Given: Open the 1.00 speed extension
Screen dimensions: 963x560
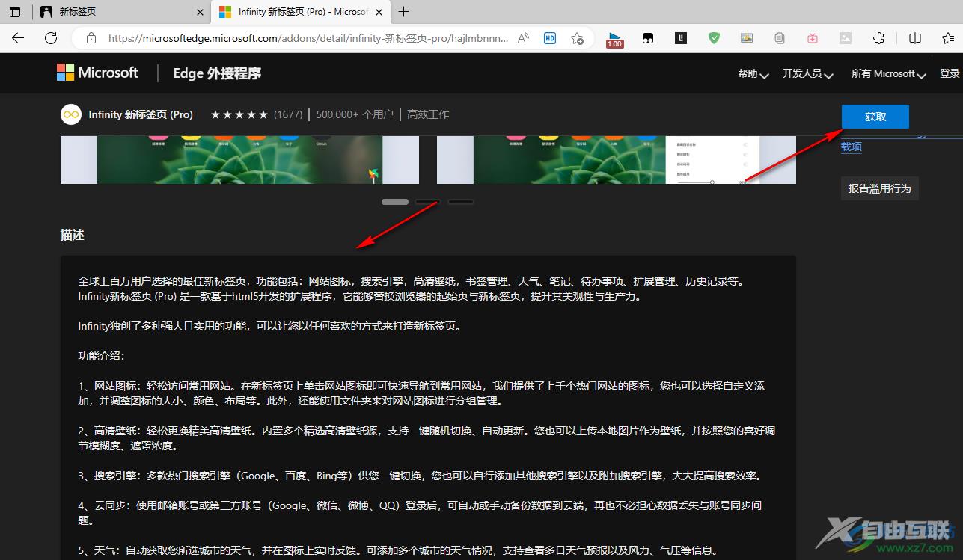Looking at the screenshot, I should coord(615,39).
